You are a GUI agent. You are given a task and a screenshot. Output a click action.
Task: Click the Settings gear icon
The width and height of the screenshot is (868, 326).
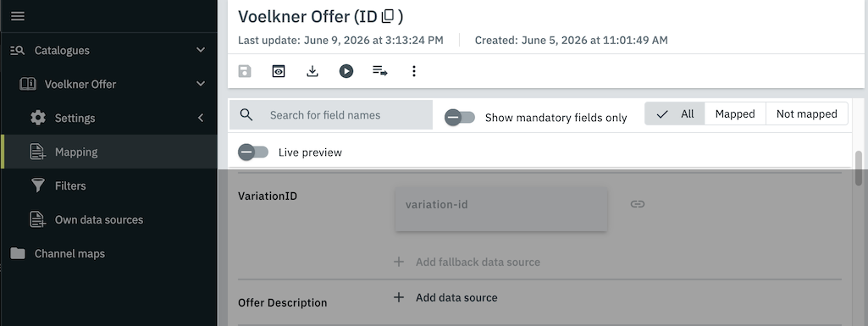click(38, 118)
